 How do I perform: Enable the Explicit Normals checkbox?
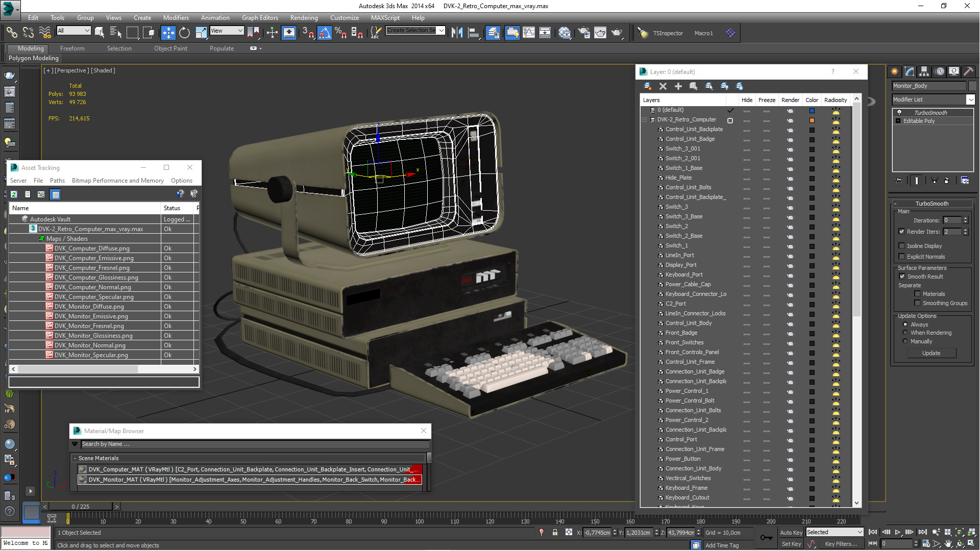tap(901, 257)
